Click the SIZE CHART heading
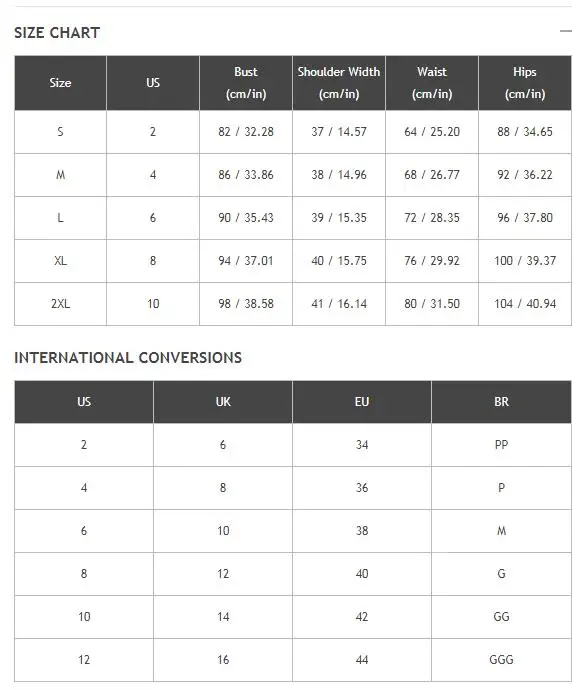 pos(57,33)
